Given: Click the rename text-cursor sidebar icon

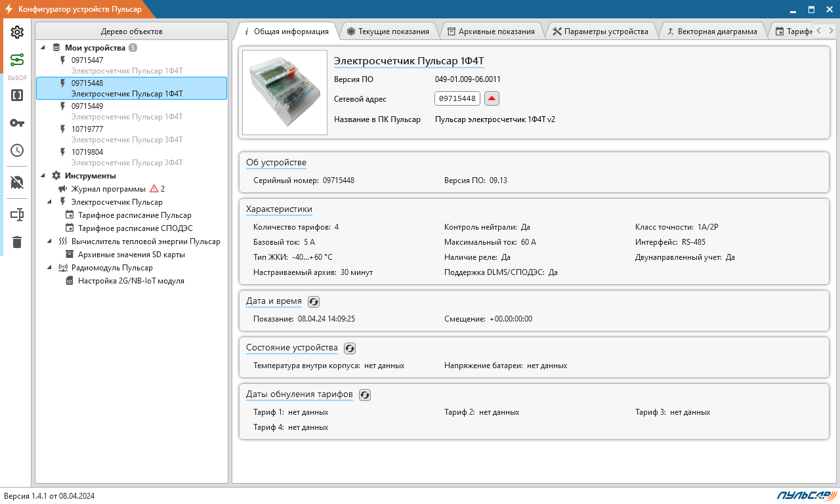Looking at the screenshot, I should [17, 215].
